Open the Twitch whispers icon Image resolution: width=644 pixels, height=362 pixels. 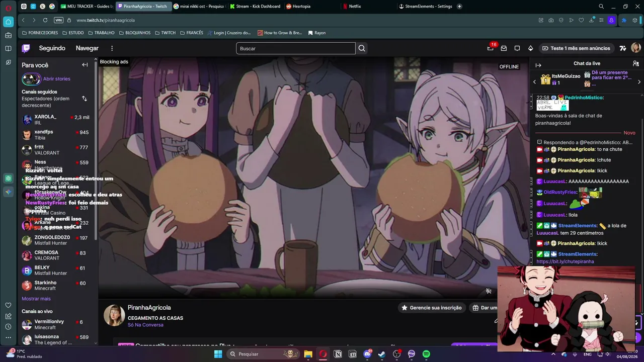tap(517, 48)
